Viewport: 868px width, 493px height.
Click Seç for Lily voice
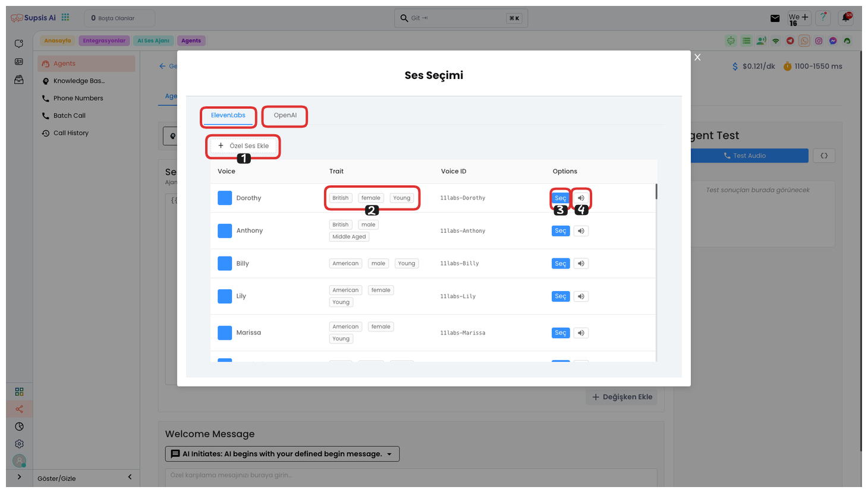[561, 296]
